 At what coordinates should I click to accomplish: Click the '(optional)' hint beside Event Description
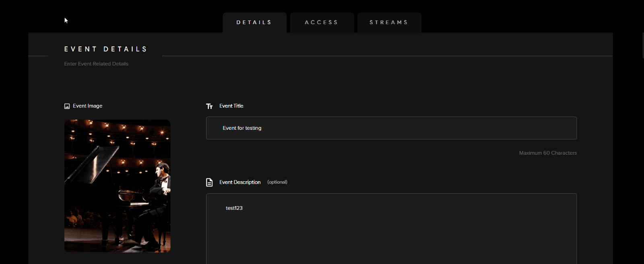[277, 182]
